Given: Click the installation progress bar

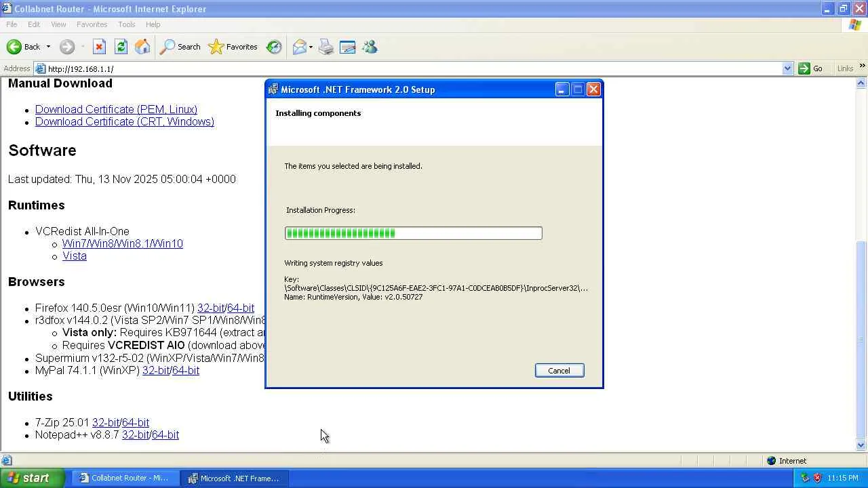Looking at the screenshot, I should click(414, 233).
